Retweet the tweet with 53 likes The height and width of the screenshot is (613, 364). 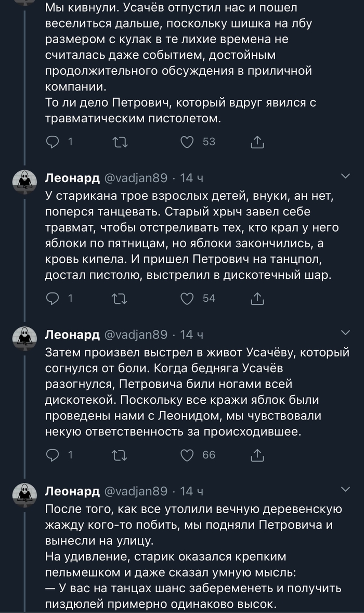click(120, 142)
